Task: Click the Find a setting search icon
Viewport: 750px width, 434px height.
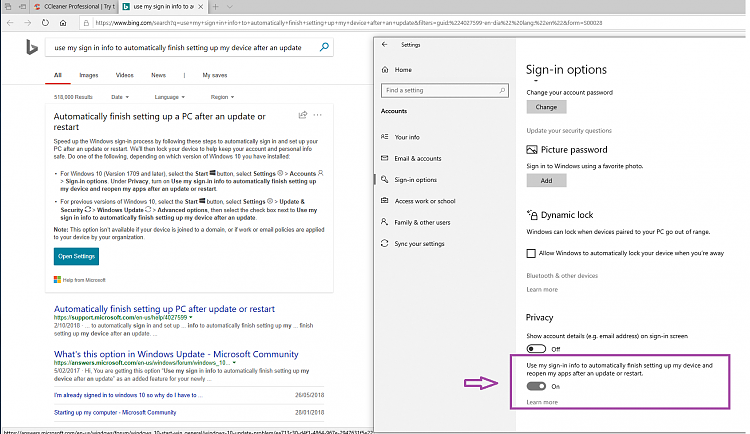Action: 502,90
